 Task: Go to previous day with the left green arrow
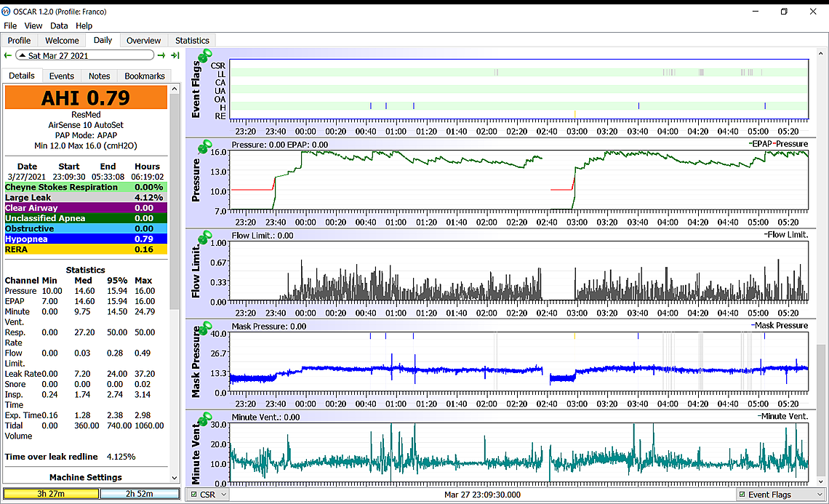[7, 55]
